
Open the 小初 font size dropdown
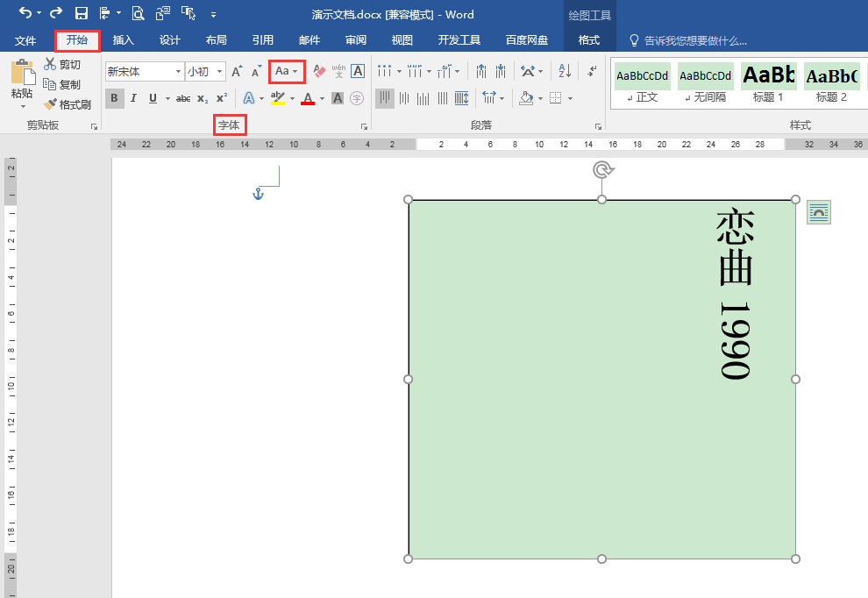pyautogui.click(x=220, y=71)
